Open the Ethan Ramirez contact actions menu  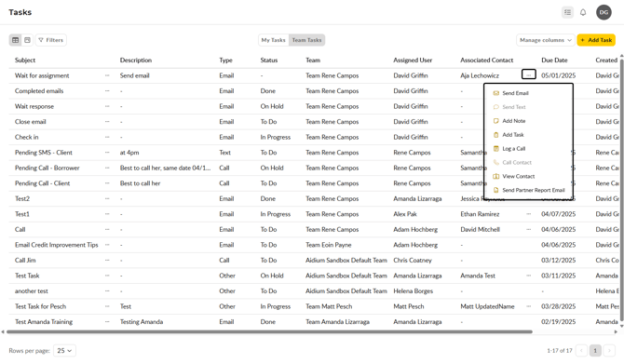(528, 214)
